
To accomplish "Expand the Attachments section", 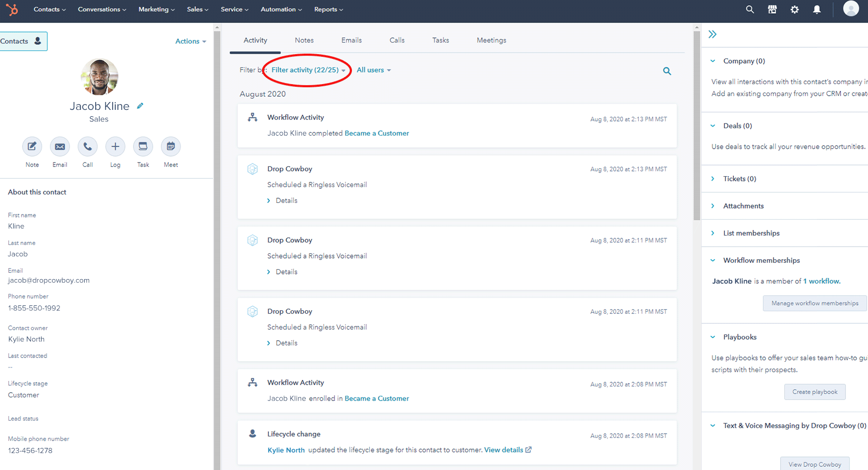I will [713, 206].
